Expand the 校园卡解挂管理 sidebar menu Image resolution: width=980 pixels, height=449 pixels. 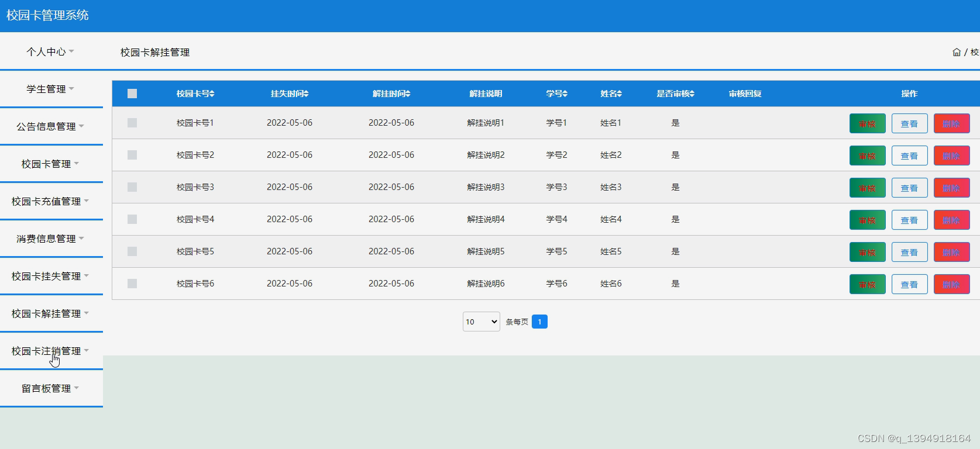[51, 313]
